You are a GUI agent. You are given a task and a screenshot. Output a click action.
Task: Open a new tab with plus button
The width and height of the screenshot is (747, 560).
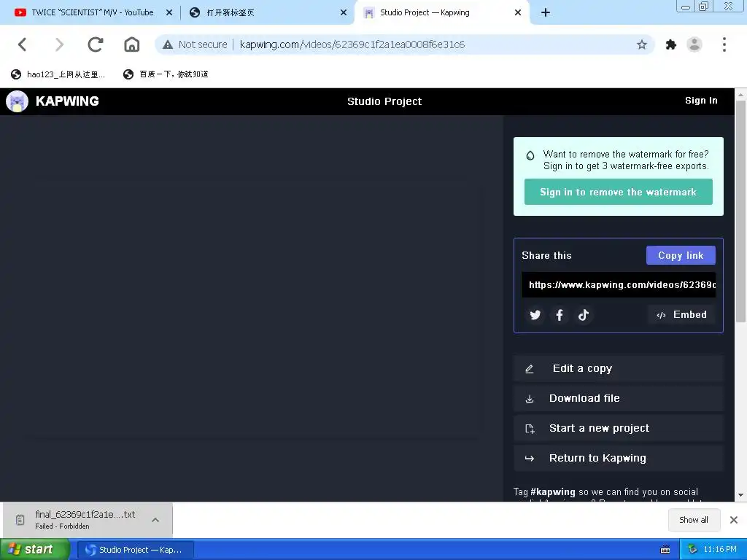pos(546,13)
